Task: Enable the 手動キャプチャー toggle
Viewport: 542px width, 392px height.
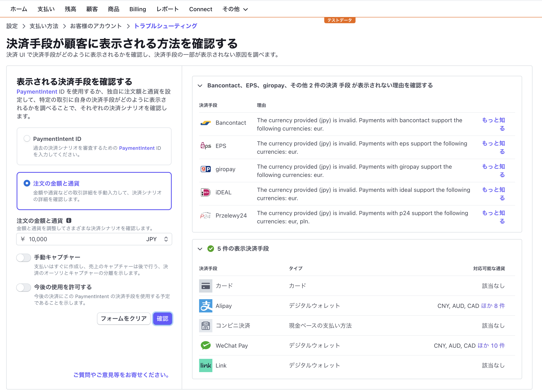Action: 23,258
